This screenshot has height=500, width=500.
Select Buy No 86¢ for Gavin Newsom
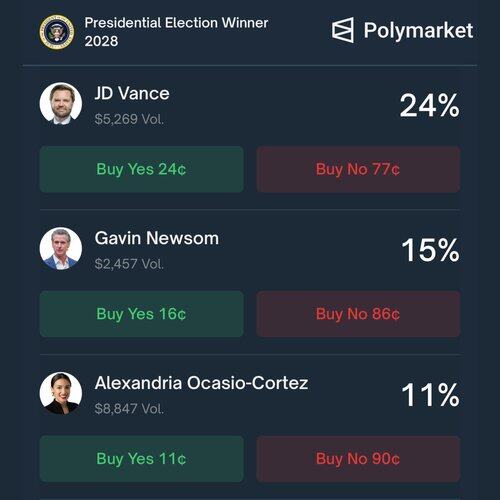click(x=358, y=314)
